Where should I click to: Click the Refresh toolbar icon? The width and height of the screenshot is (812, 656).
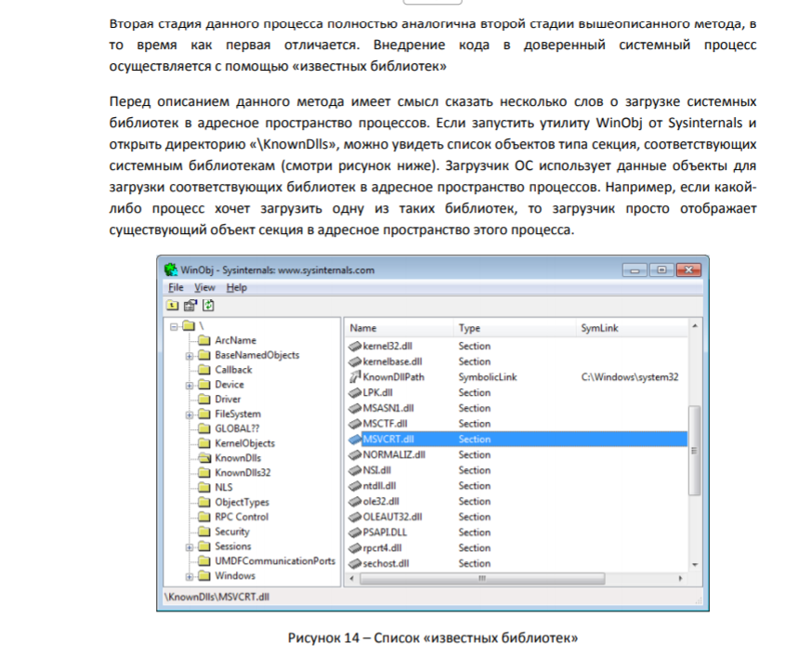[208, 306]
